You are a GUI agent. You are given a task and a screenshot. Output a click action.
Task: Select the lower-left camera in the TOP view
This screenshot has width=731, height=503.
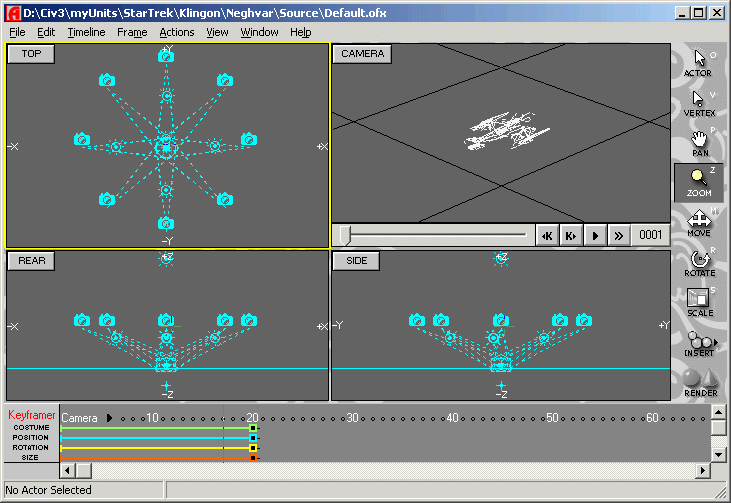(107, 200)
